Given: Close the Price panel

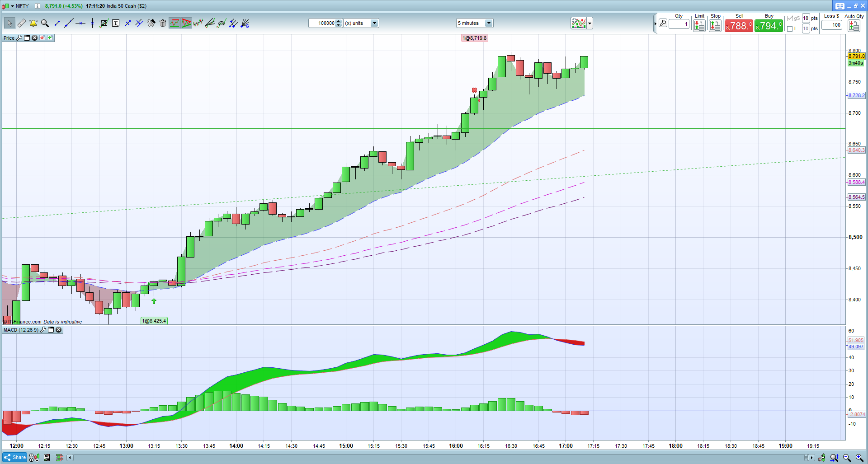Looking at the screenshot, I should (34, 38).
